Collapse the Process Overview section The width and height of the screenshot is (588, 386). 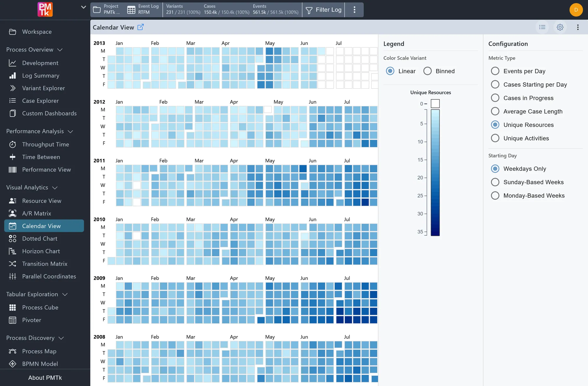pyautogui.click(x=34, y=50)
